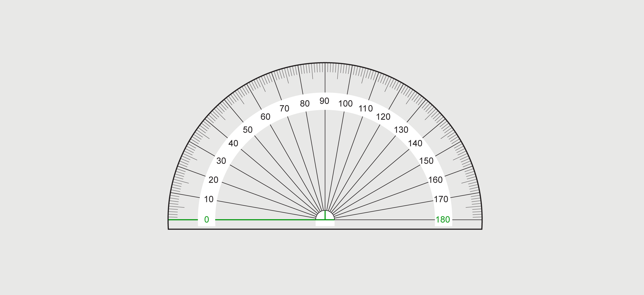Click the 110 degree label
The image size is (644, 295).
coord(366,108)
